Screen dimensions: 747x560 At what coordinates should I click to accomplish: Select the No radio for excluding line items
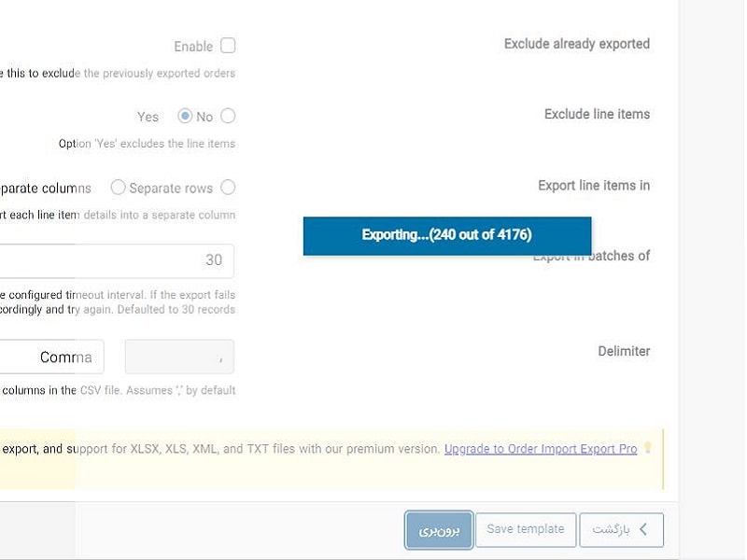click(228, 116)
